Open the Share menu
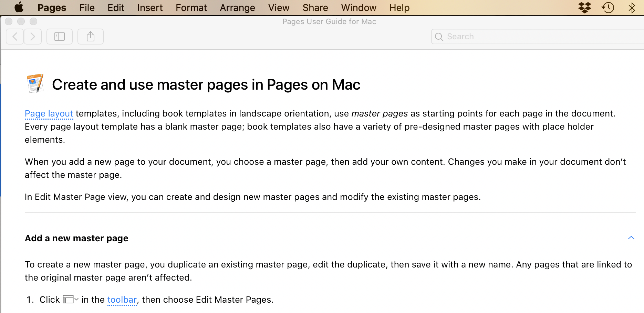This screenshot has width=644, height=313. (315, 8)
